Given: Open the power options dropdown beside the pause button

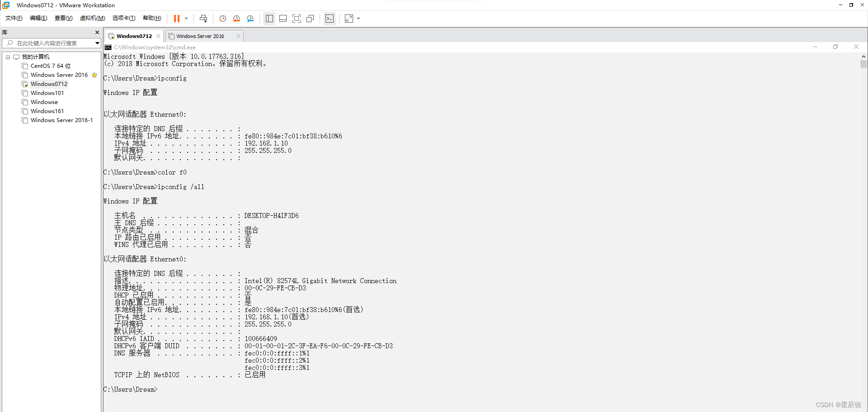Looking at the screenshot, I should point(186,19).
